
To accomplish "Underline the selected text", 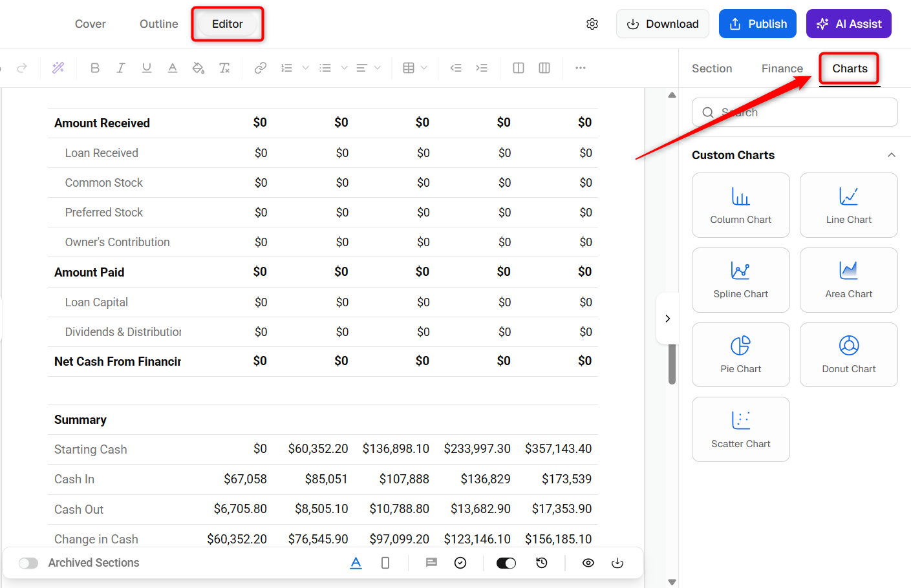I will pyautogui.click(x=147, y=68).
